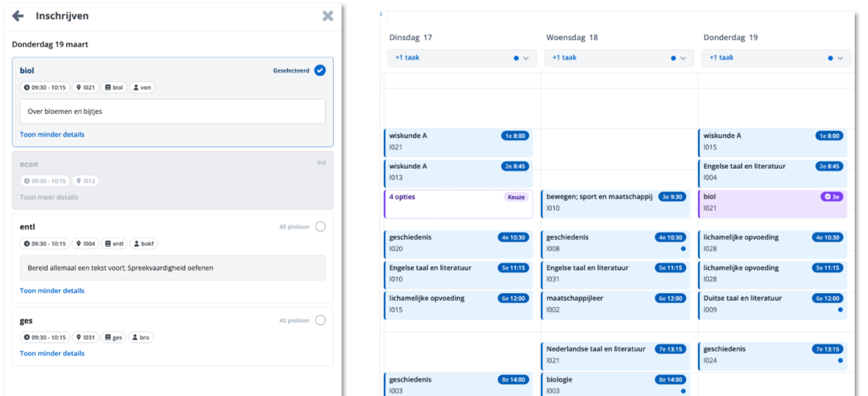Expand the Donderdag 19 task dropdown
Viewport: 868px width, 396px height.
[x=840, y=58]
